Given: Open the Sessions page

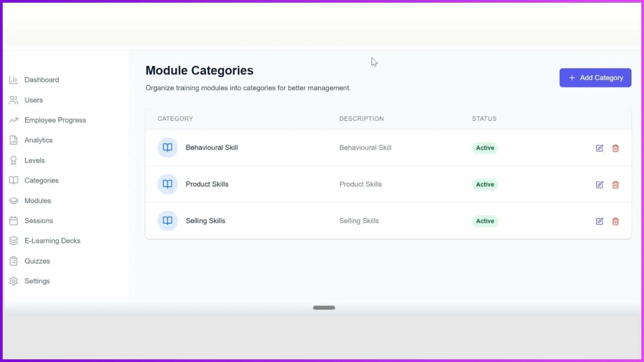Looking at the screenshot, I should click(x=39, y=221).
